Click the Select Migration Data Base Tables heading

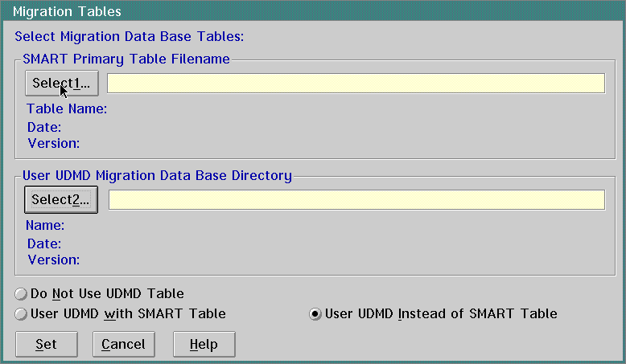(x=130, y=36)
